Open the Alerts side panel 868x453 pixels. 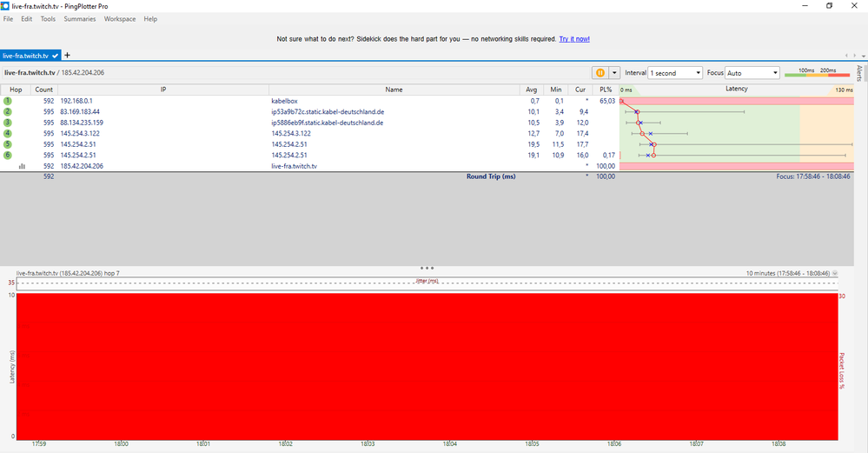[859, 73]
